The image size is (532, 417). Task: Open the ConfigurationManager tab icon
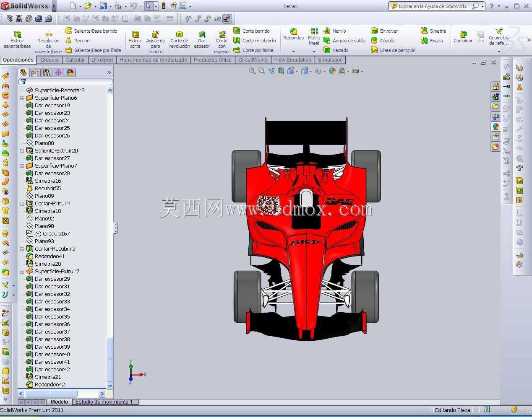pyautogui.click(x=47, y=73)
